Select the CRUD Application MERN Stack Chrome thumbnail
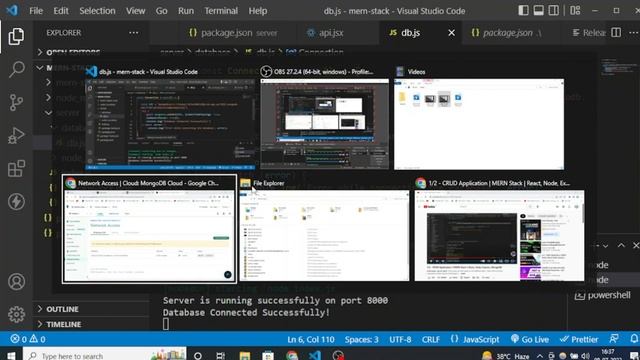 (499, 229)
